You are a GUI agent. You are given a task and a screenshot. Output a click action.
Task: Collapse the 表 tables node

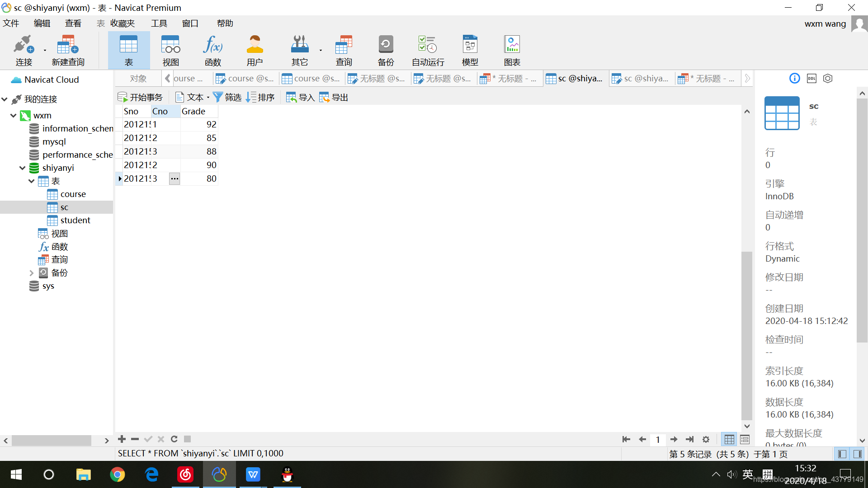pyautogui.click(x=31, y=181)
